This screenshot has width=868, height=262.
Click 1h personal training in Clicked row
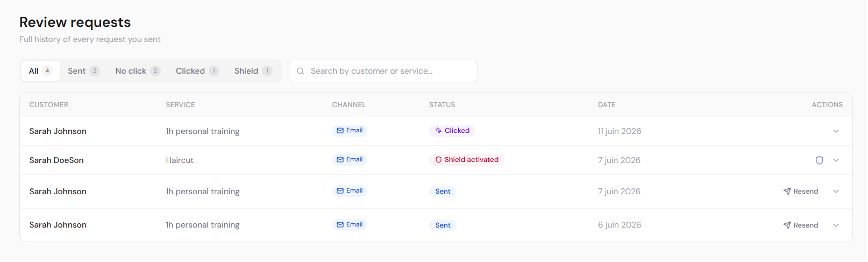coord(203,131)
